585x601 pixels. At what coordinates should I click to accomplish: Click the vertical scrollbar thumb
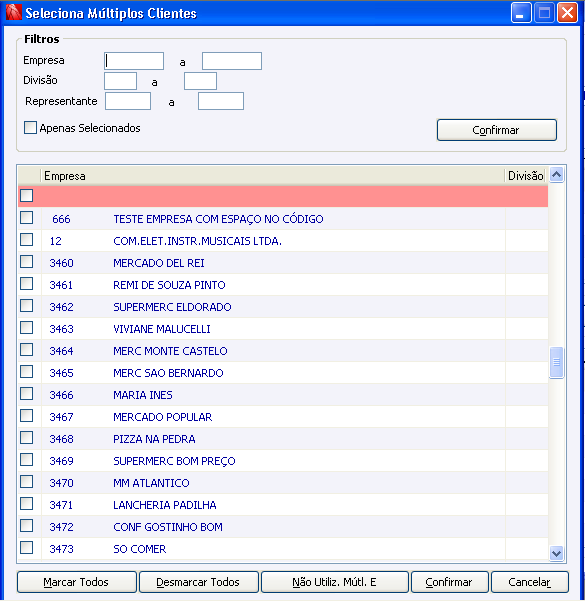556,362
